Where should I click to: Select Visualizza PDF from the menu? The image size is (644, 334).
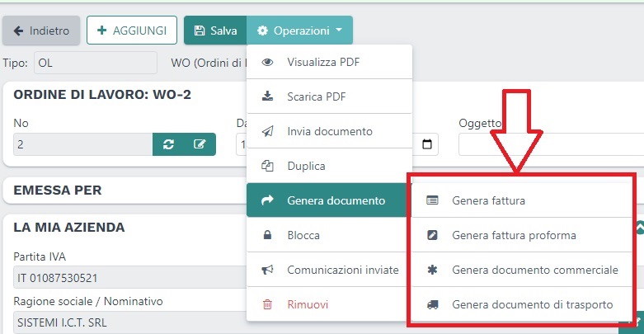pyautogui.click(x=328, y=62)
